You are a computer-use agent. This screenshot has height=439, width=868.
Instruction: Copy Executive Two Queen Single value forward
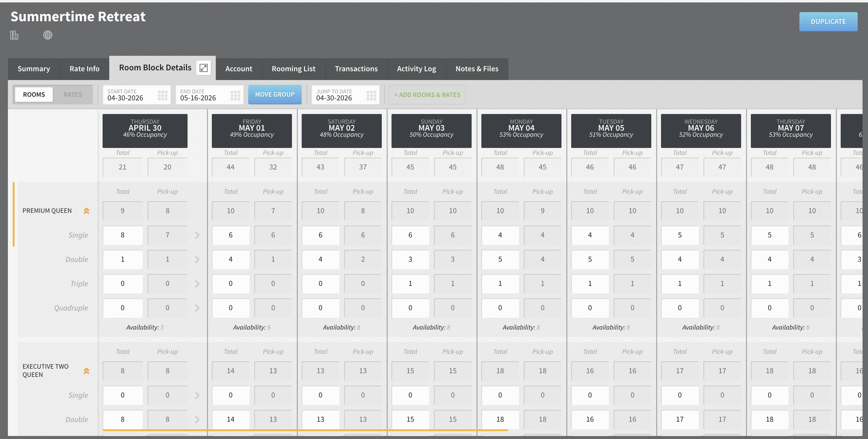pos(197,395)
